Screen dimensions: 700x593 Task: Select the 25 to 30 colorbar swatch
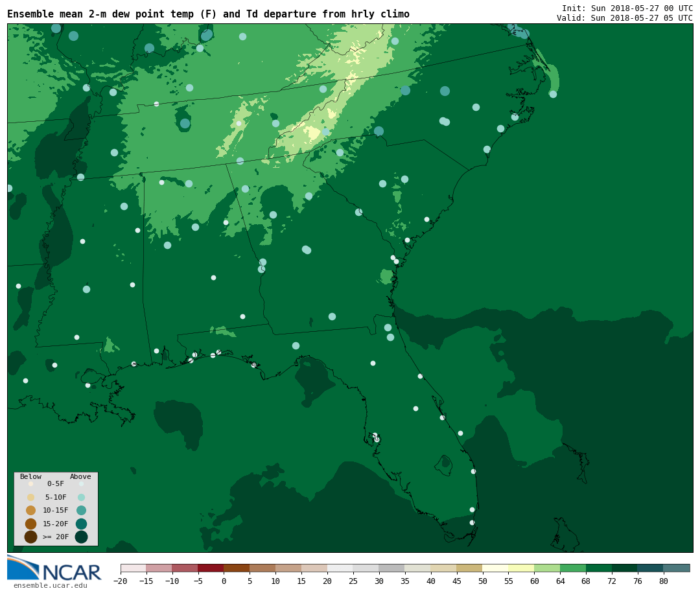click(366, 568)
